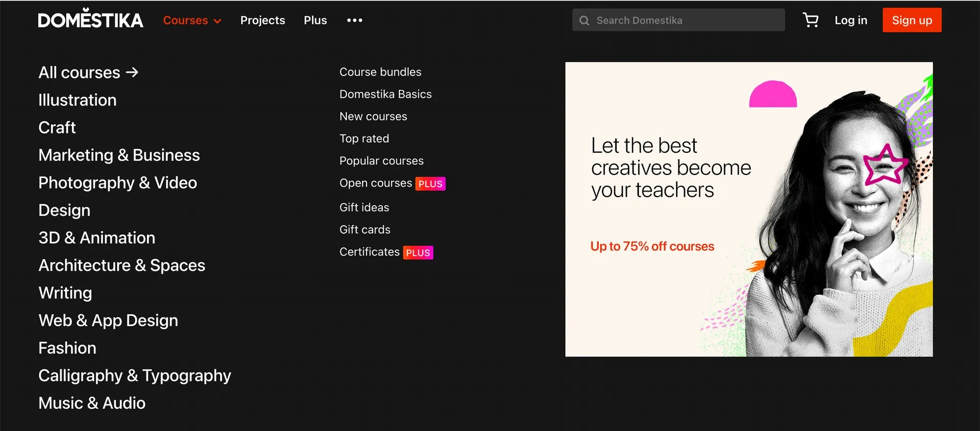980x431 pixels.
Task: Click the Sign up button
Action: [x=912, y=20]
